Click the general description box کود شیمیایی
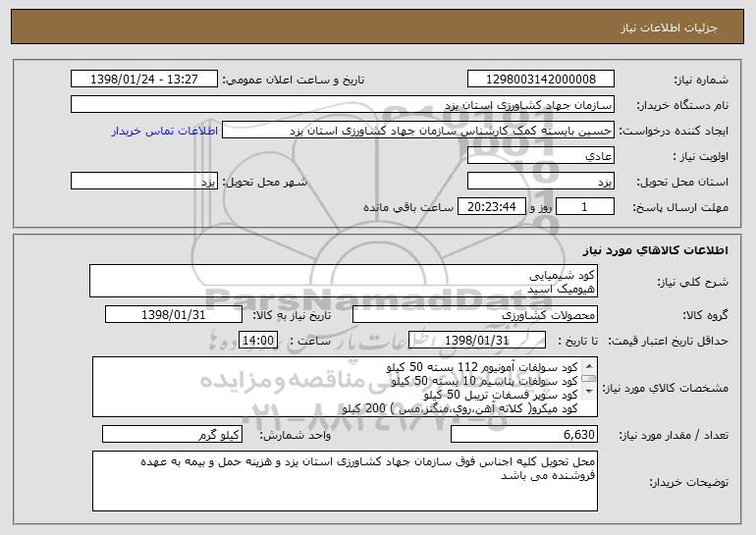This screenshot has height=535, width=756. (344, 281)
